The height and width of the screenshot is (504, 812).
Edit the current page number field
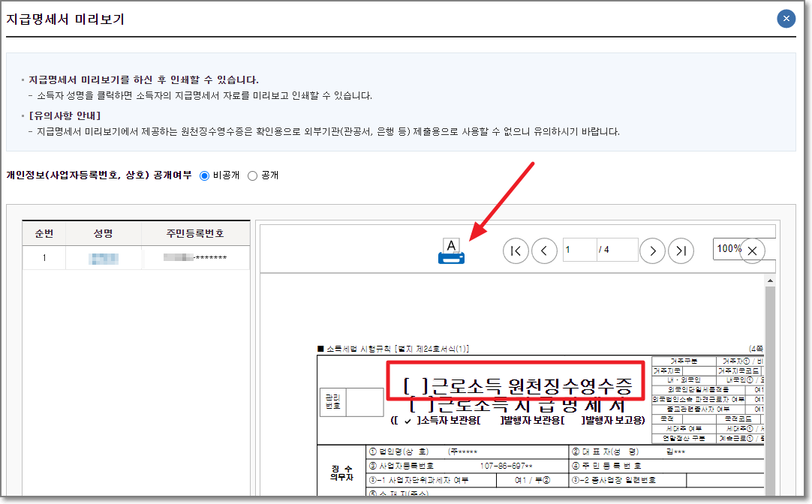coord(579,250)
